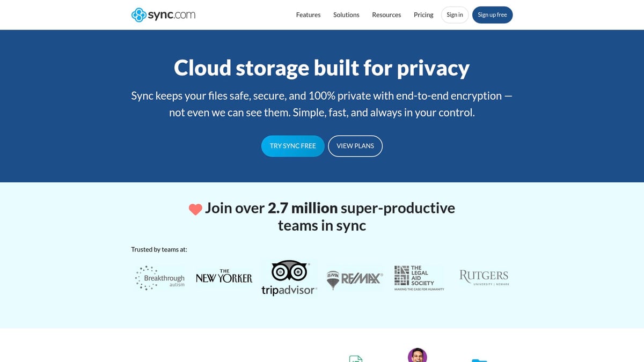This screenshot has height=362, width=644.
Task: Click The Legal Aid Society logo
Action: [x=418, y=277]
